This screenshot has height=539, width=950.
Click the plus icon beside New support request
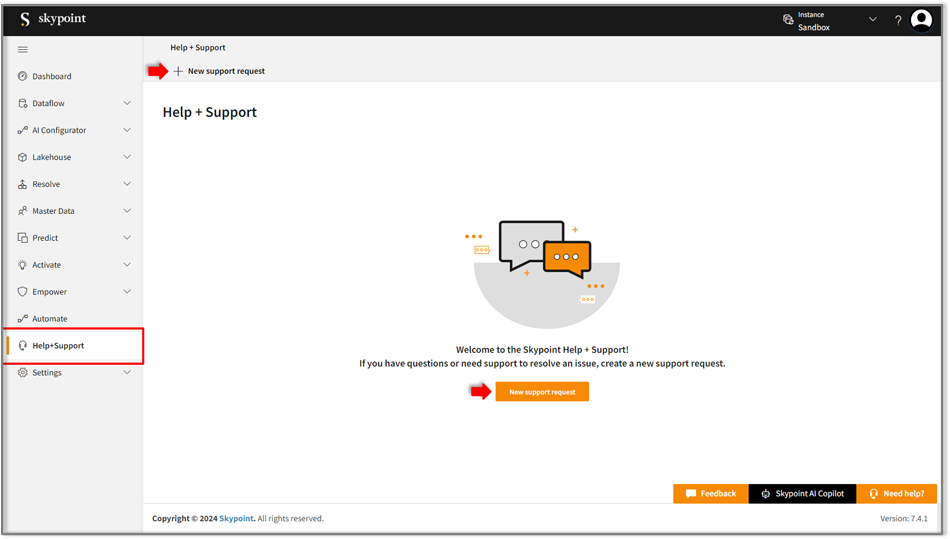[x=178, y=71]
